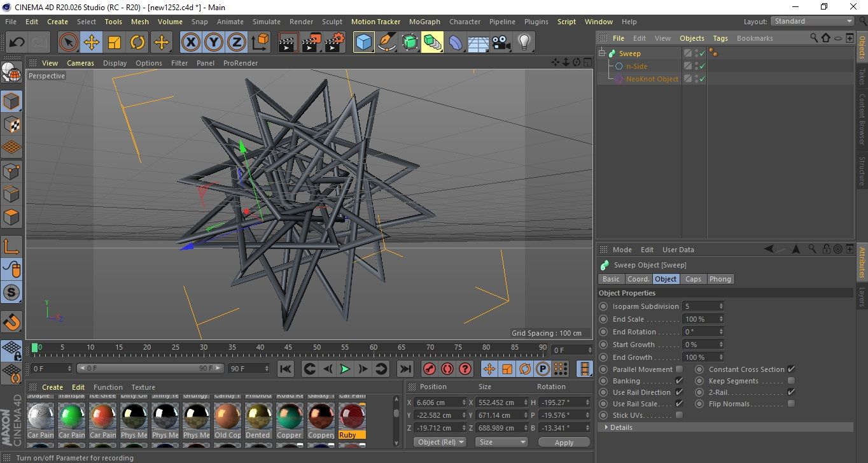868x463 pixels.
Task: Toggle Banking checkbox
Action: 679,381
